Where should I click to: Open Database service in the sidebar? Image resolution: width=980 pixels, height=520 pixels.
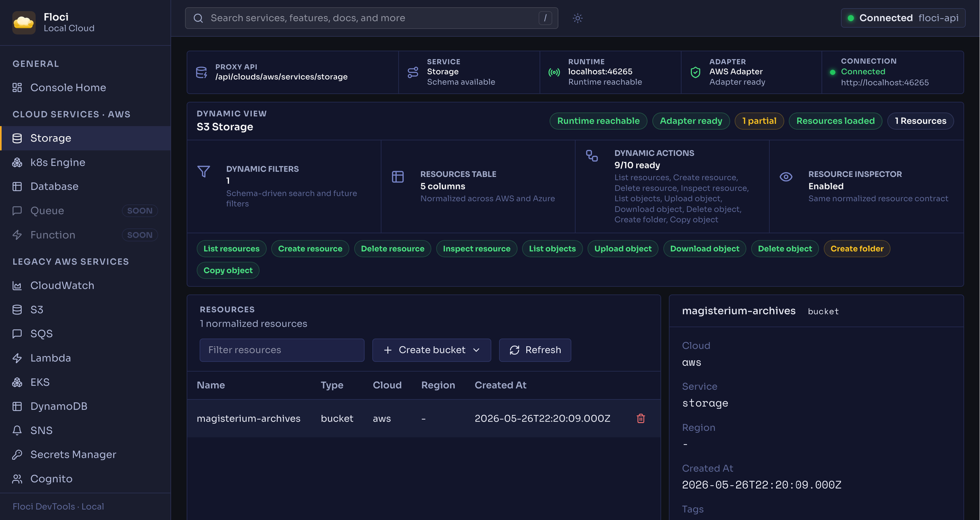pyautogui.click(x=85, y=187)
